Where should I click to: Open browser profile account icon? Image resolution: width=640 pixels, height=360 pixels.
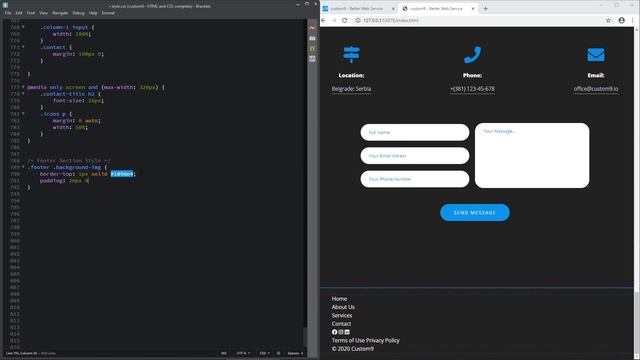(621, 20)
